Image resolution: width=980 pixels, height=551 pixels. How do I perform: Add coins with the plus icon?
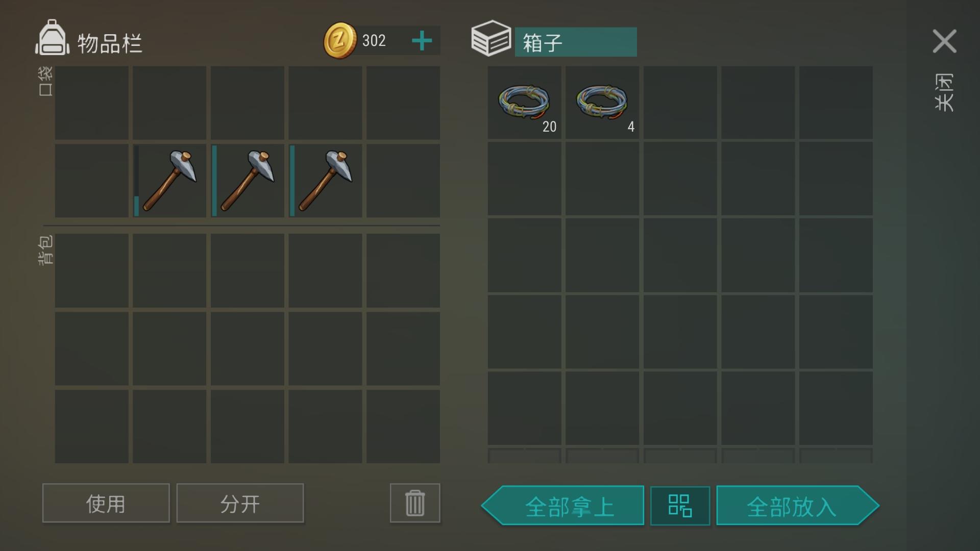click(x=422, y=41)
